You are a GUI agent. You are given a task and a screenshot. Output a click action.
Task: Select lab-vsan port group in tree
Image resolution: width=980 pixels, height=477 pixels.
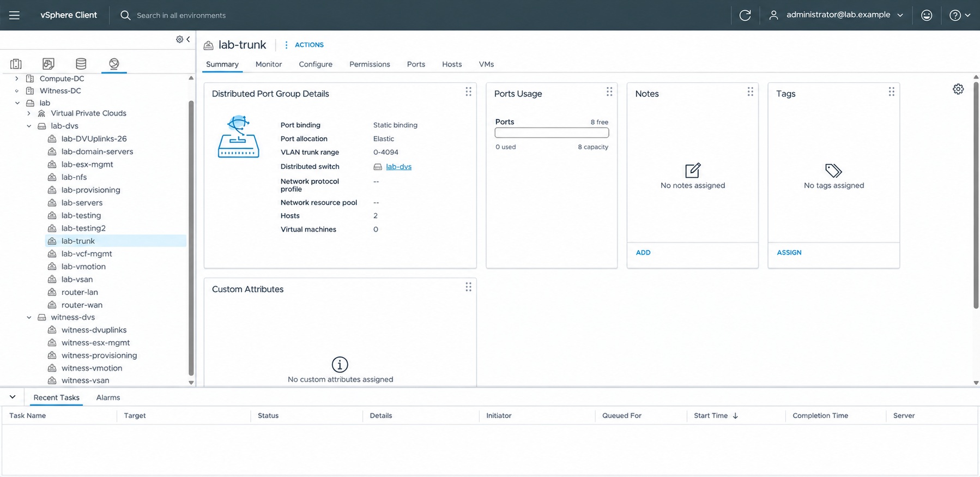[x=77, y=279]
